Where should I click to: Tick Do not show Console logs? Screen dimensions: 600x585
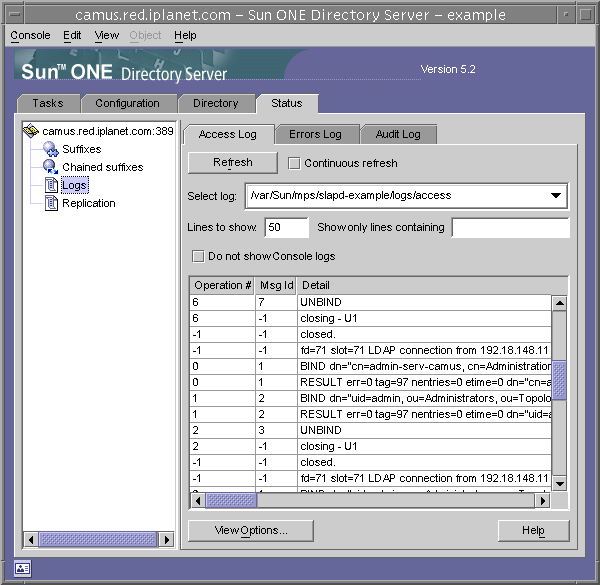(198, 256)
